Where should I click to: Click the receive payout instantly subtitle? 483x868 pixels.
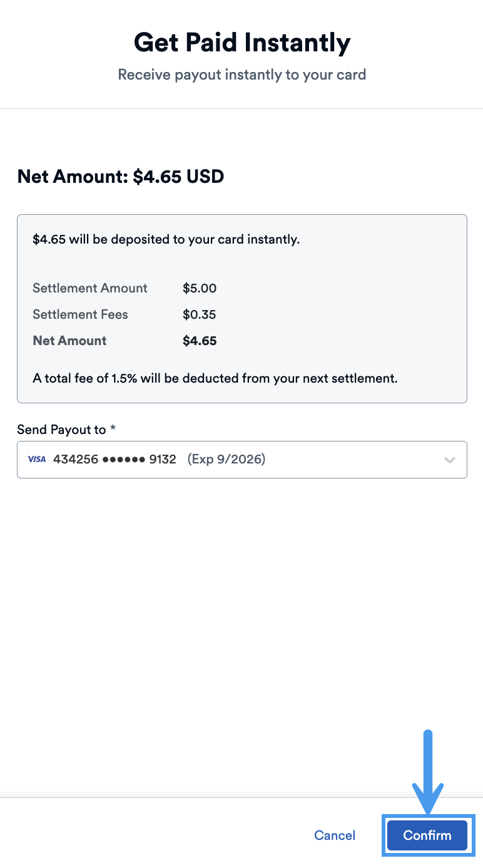(x=241, y=75)
